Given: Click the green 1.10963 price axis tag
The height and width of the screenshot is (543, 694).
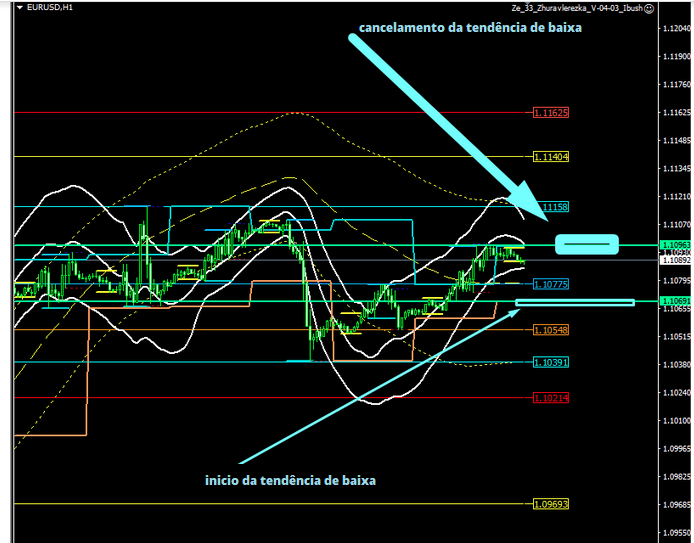Looking at the screenshot, I should click(675, 244).
